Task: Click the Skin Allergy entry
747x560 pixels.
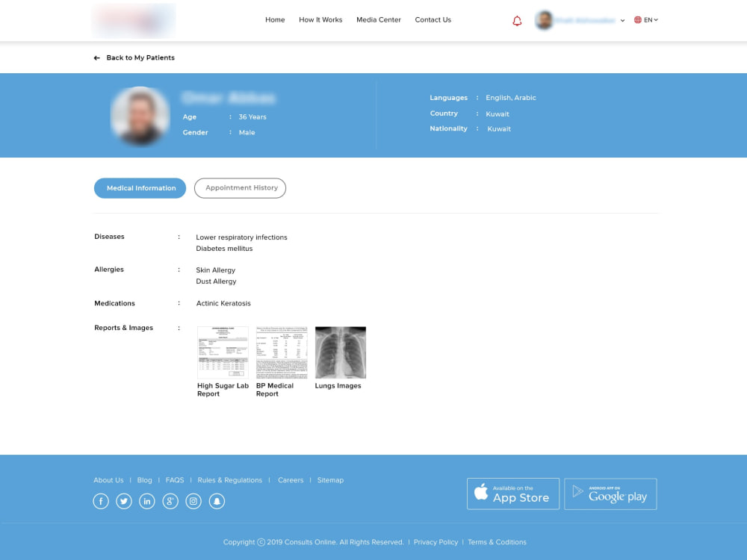Action: click(x=216, y=270)
